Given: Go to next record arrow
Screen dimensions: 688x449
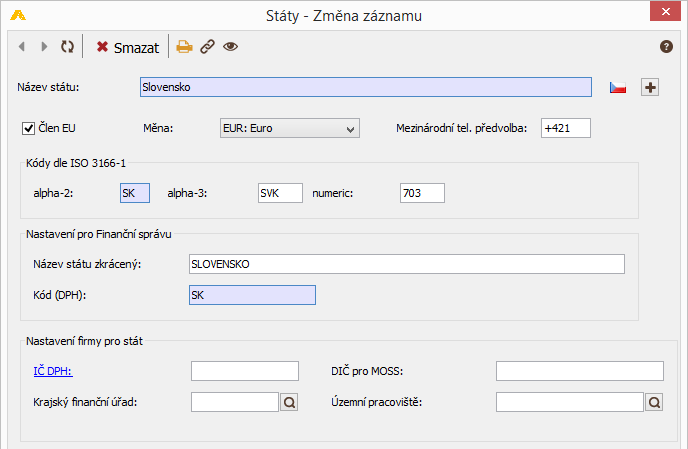Looking at the screenshot, I should pyautogui.click(x=44, y=46).
